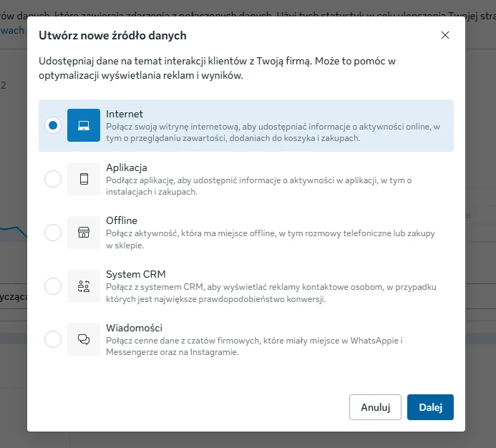Click the Wiadomości option title

click(134, 328)
